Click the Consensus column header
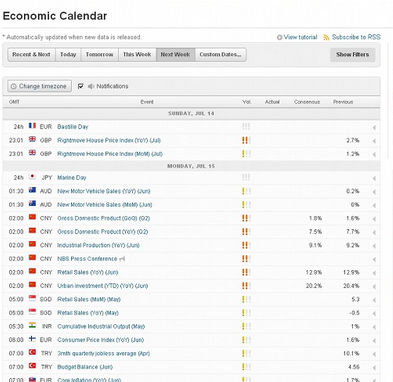Image resolution: width=393 pixels, height=382 pixels. [307, 102]
